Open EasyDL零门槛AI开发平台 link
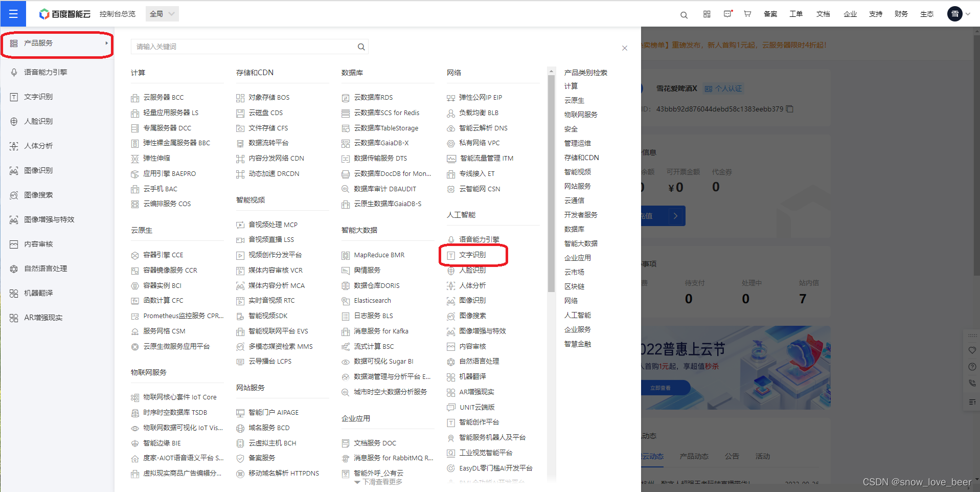 coord(495,468)
